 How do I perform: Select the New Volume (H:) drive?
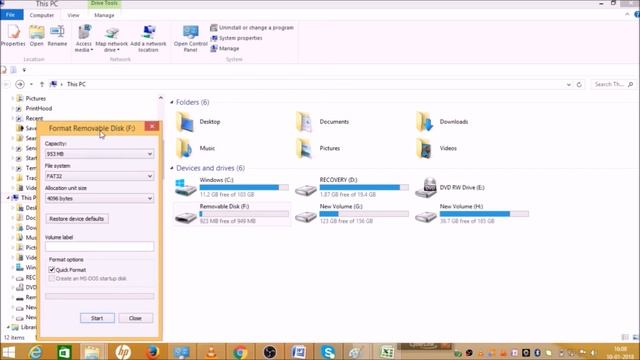[471, 213]
